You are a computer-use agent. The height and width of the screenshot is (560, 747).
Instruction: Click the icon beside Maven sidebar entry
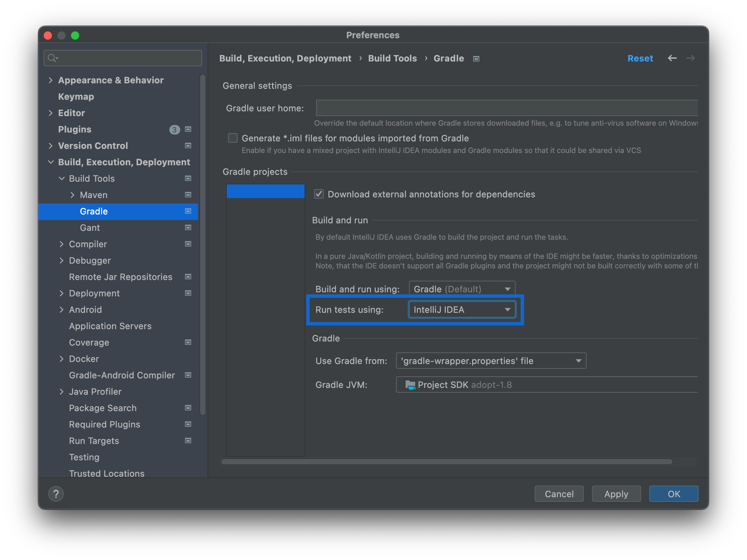187,195
